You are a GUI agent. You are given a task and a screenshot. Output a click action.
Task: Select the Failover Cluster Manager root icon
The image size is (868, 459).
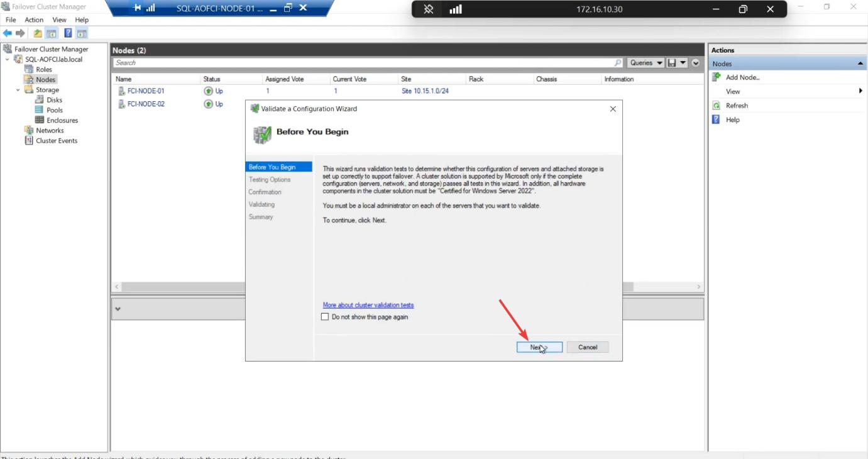point(8,49)
